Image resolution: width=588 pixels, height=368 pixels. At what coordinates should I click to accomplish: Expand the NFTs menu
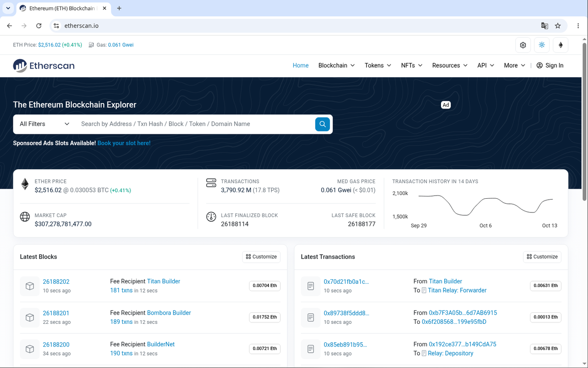(x=412, y=66)
